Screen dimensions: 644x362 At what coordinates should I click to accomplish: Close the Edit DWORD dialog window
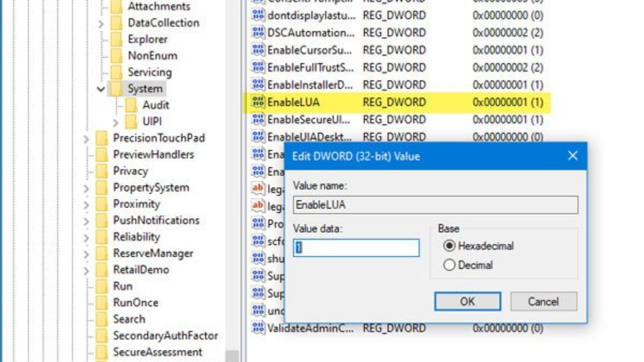[x=573, y=156]
